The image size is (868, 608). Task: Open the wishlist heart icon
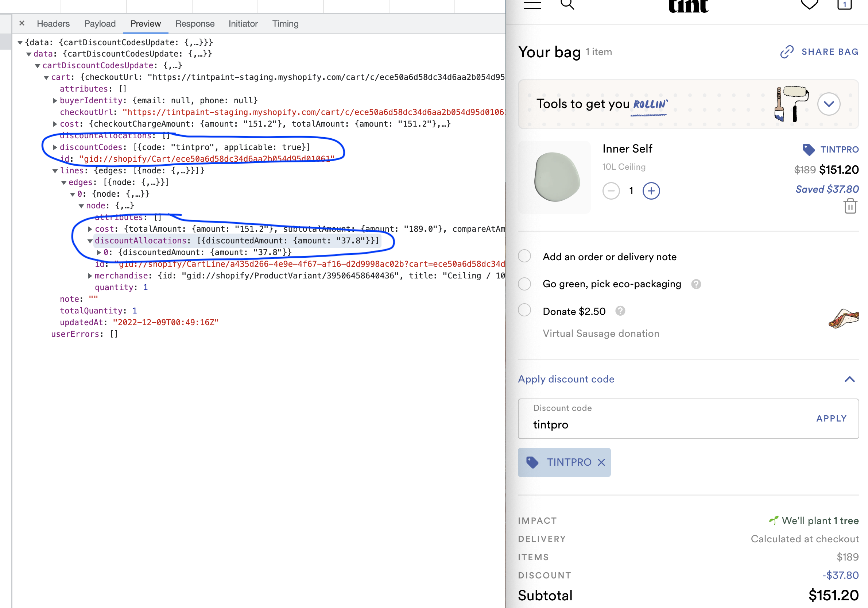809,4
